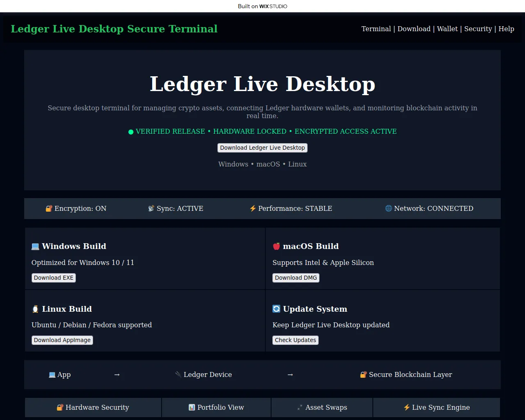Image resolution: width=525 pixels, height=420 pixels.
Task: Click the lock icon beside Secure Blockchain Layer
Action: pyautogui.click(x=363, y=374)
